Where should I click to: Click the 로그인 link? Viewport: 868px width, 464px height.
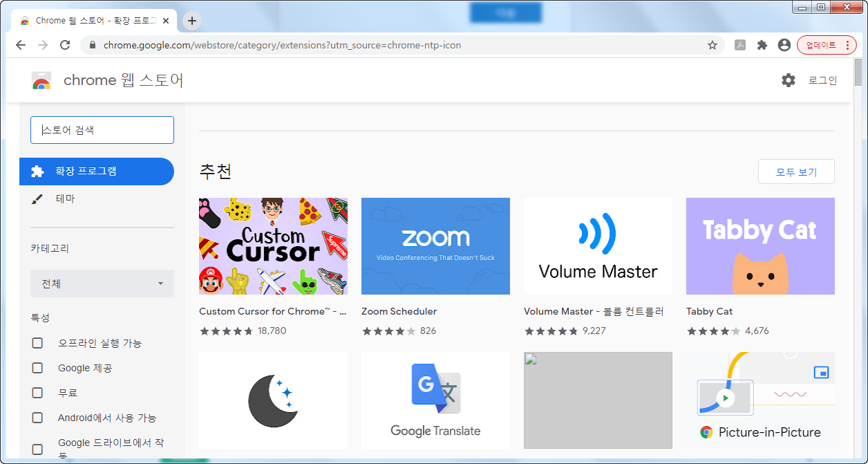822,80
